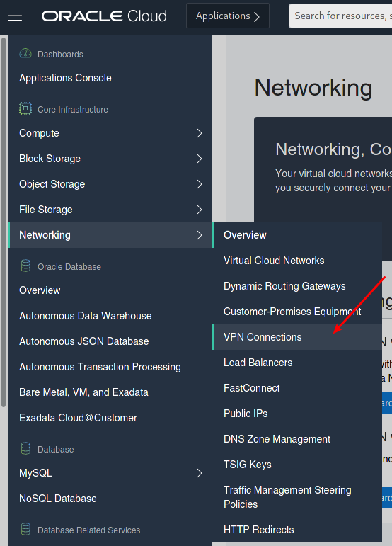
Task: Open Public IPs
Action: 297,414
